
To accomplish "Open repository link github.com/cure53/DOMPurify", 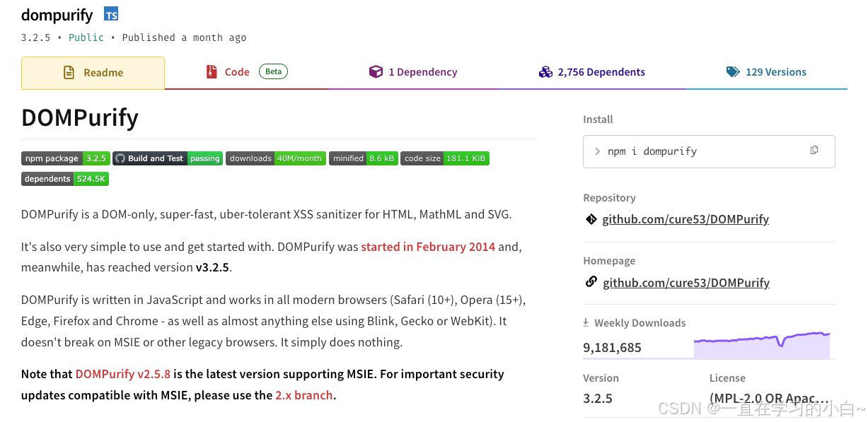I will click(685, 219).
